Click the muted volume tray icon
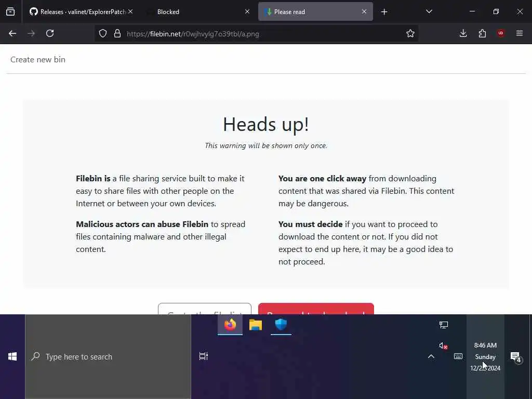The width and height of the screenshot is (532, 399). pos(443,345)
